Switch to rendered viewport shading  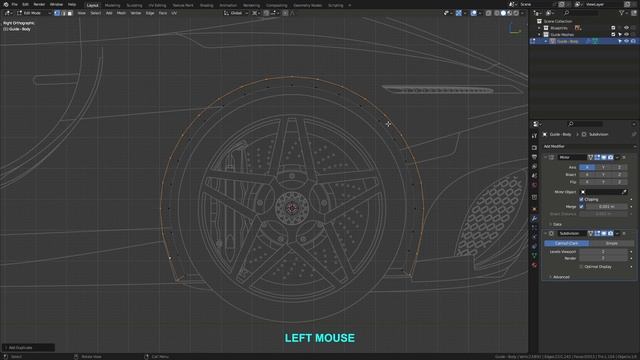(516, 13)
